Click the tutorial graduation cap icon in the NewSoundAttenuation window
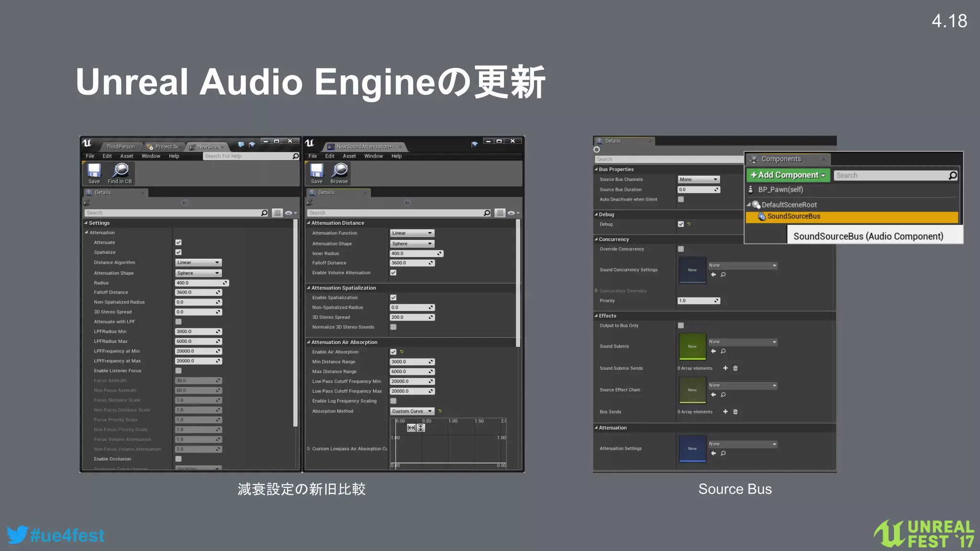980x551 pixels. tap(474, 144)
